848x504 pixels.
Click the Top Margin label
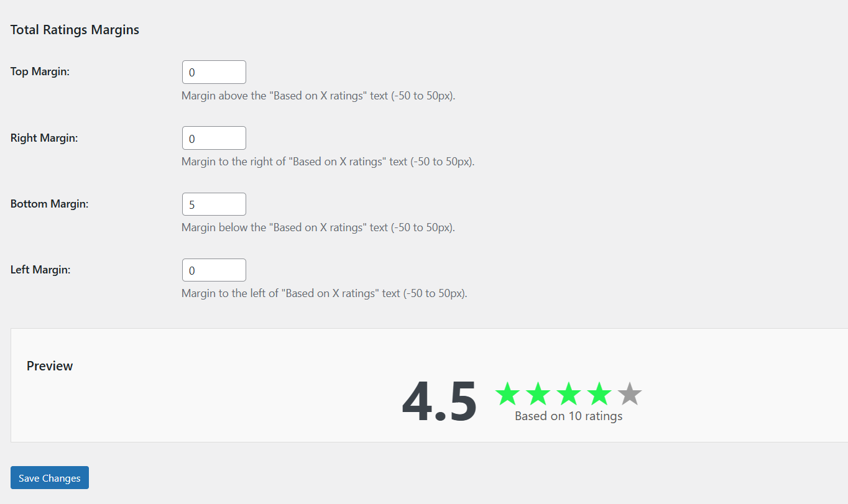40,71
